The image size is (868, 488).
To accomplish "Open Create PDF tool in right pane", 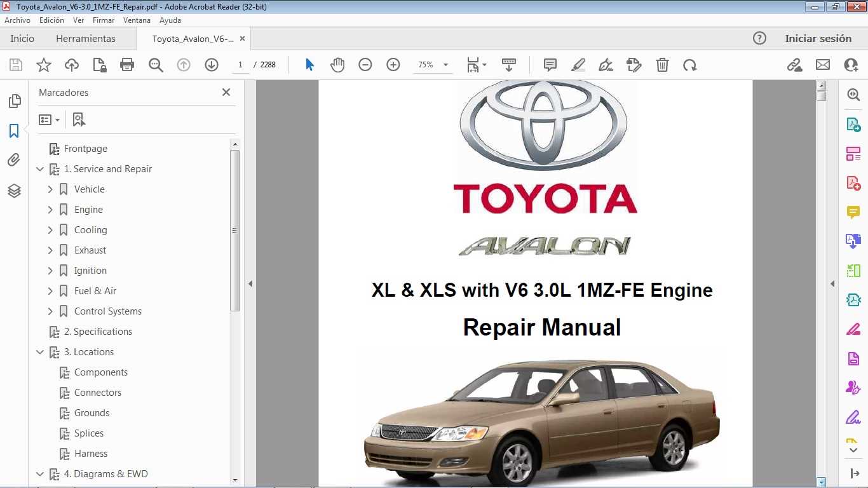I will (x=853, y=183).
